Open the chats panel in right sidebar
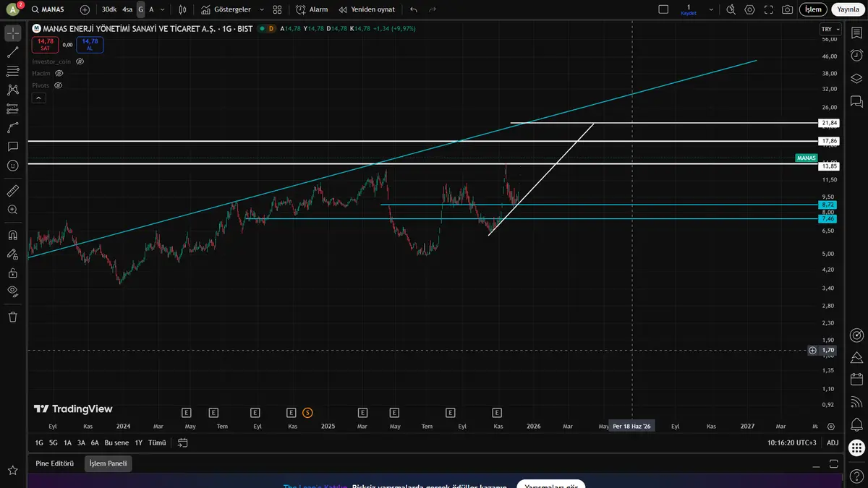This screenshot has width=868, height=488. [856, 100]
